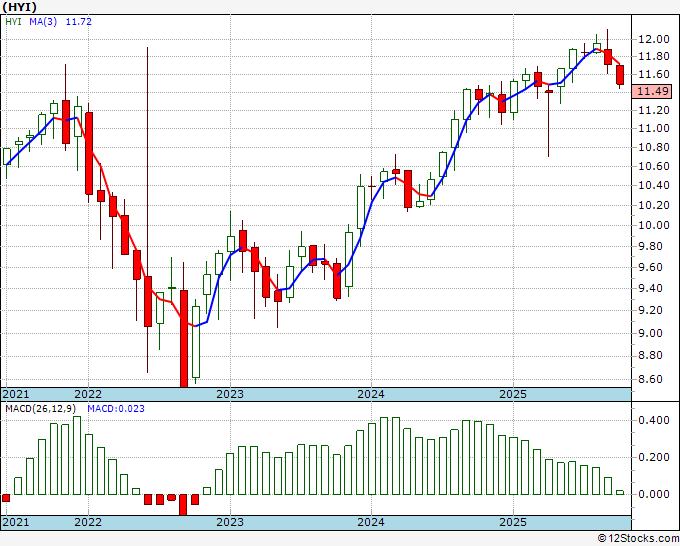Click 2024 on the MACD panel time axis
680x546 pixels.
point(371,522)
